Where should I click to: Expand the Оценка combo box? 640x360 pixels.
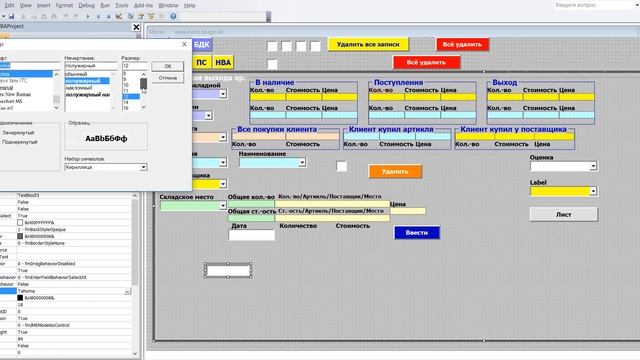(x=593, y=166)
